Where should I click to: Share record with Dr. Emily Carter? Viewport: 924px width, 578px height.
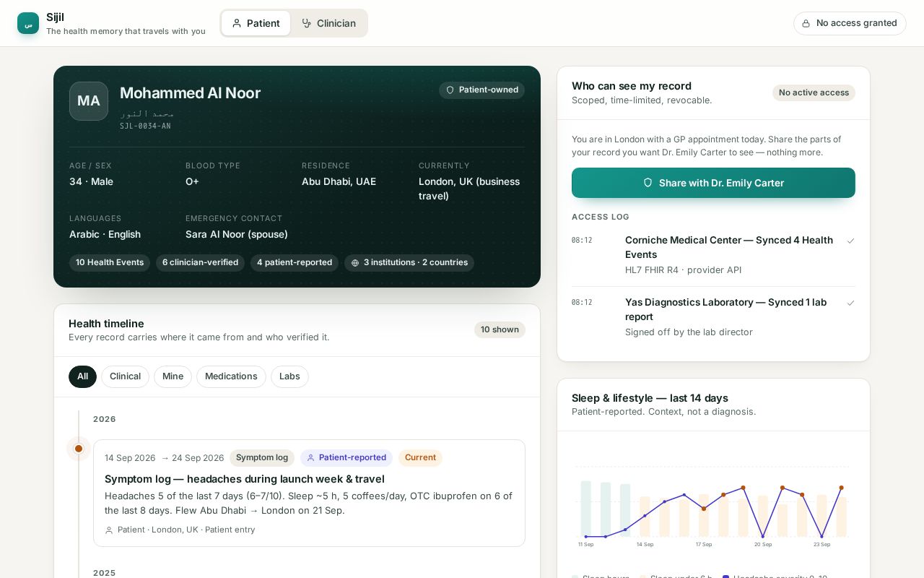713,183
